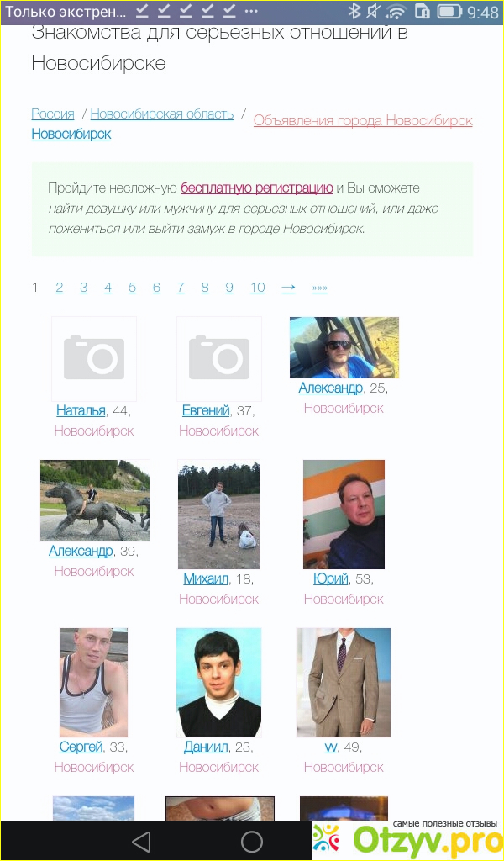504x861 pixels.
Task: Open Сергей's profile name link
Action: coord(81,747)
